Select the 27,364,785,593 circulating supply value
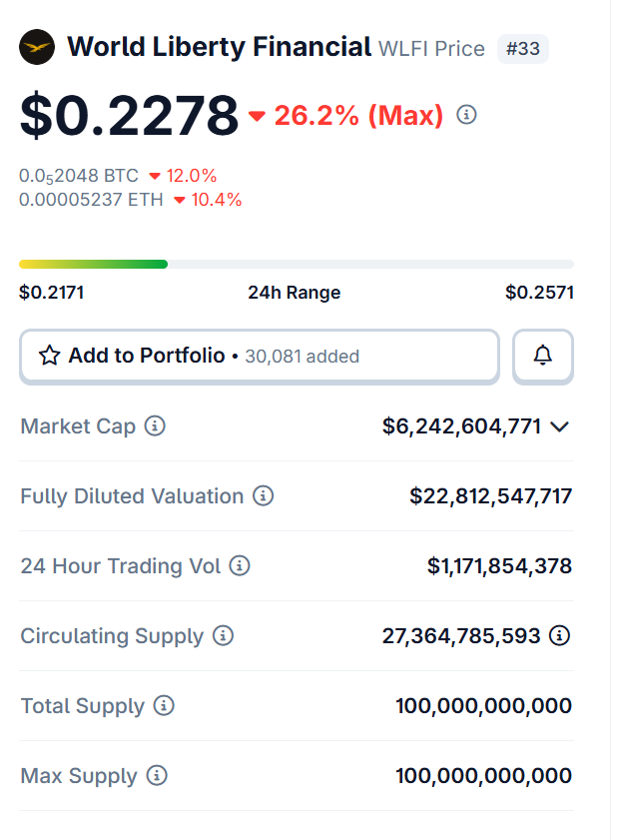Screen dimensions: 620x840 (461, 636)
